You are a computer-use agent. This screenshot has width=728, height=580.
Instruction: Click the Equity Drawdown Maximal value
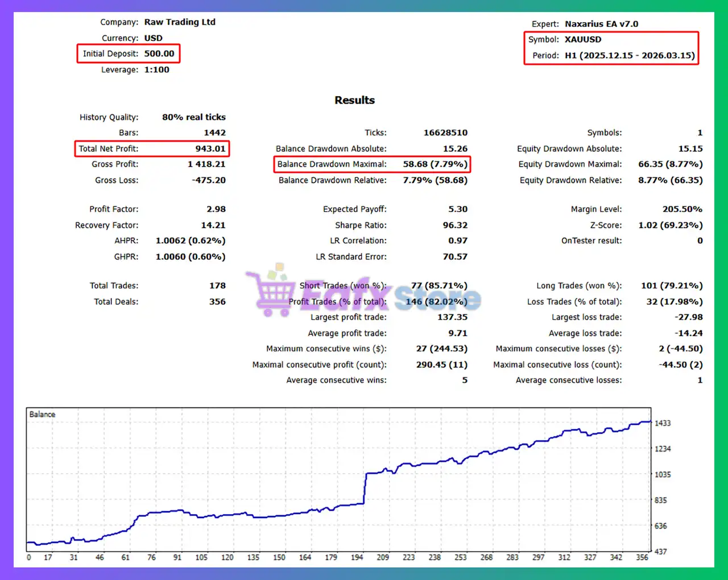point(670,164)
